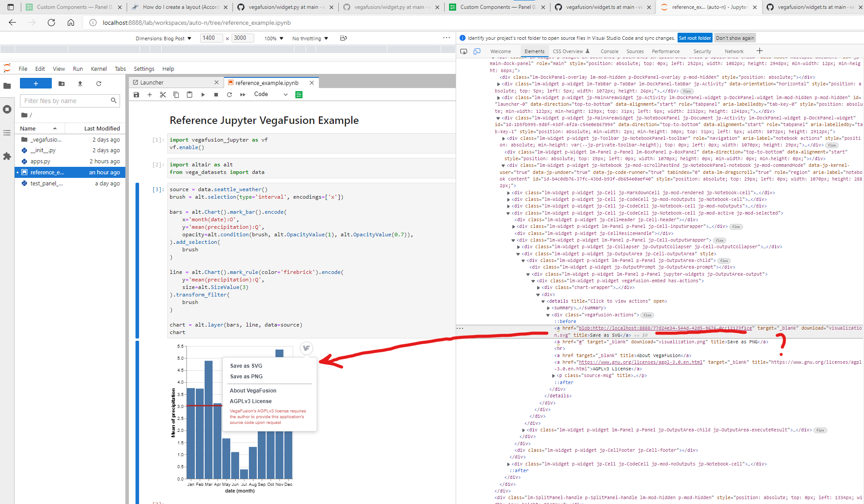The height and width of the screenshot is (504, 864).
Task: Click the upload files icon
Action: coord(80,84)
